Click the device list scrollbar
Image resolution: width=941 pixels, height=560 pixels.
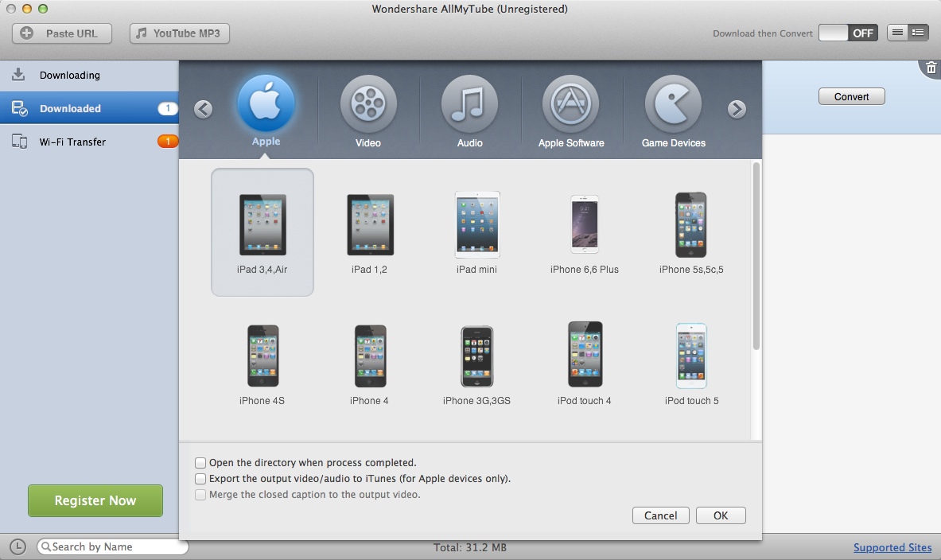[x=756, y=256]
